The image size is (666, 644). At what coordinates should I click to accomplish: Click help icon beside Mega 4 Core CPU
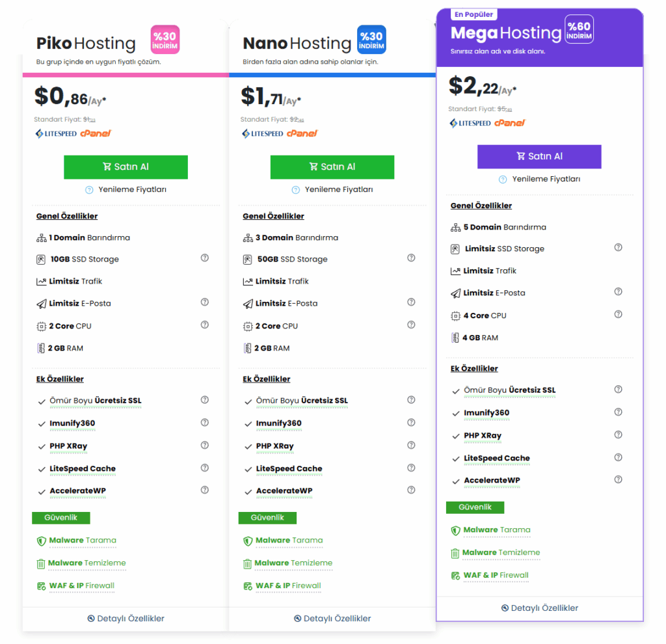[619, 315]
